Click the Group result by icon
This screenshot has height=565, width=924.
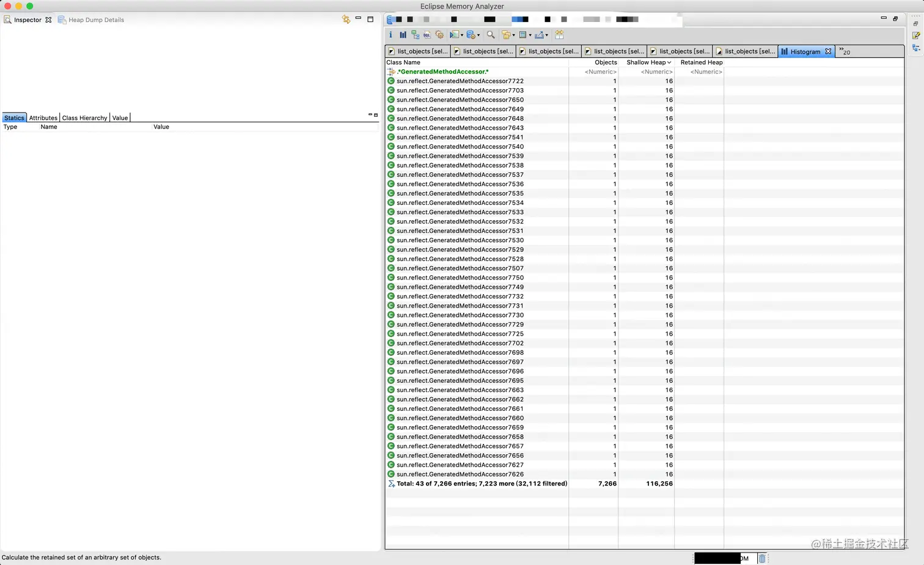[506, 35]
